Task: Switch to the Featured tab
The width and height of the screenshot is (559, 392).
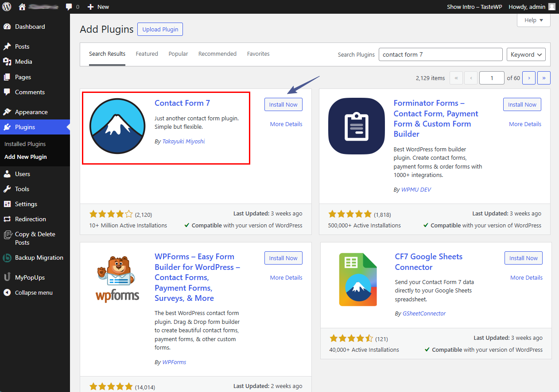Action: [147, 54]
